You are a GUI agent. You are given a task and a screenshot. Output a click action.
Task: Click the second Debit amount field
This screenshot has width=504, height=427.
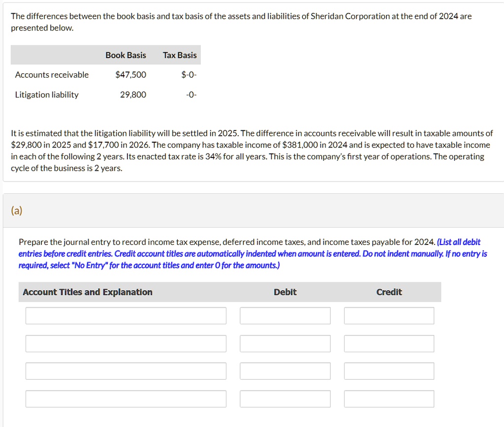[285, 343]
